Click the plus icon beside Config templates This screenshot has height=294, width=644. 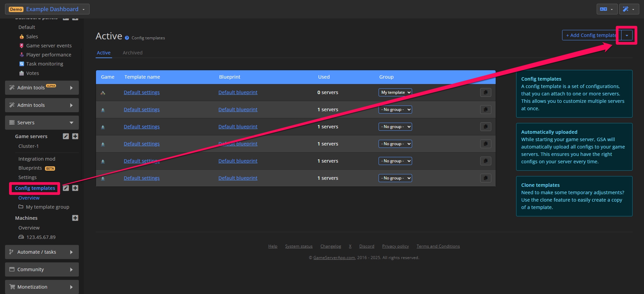point(75,188)
